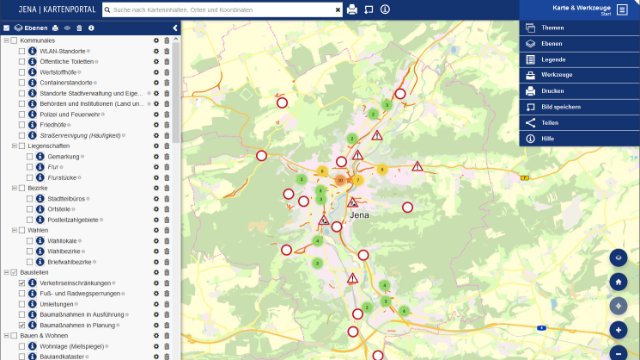Click the JENA | KARTENPORTAL logo
640x360 pixels.
pyautogui.click(x=57, y=9)
